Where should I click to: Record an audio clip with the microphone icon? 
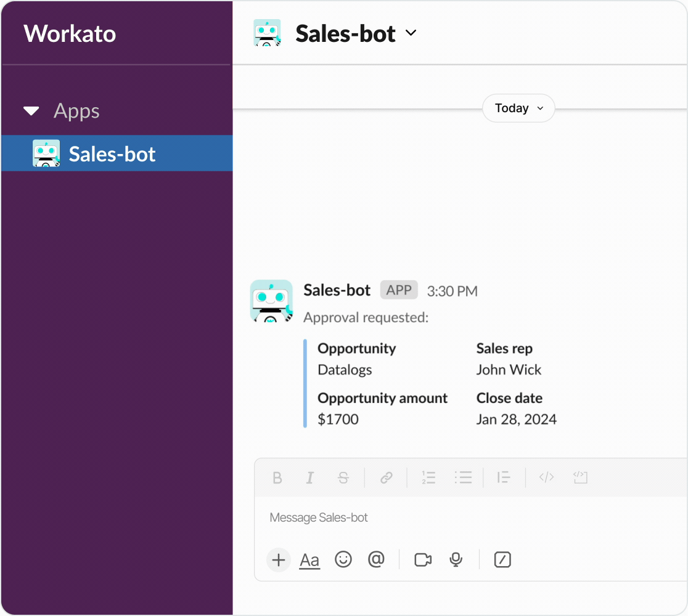(x=456, y=560)
